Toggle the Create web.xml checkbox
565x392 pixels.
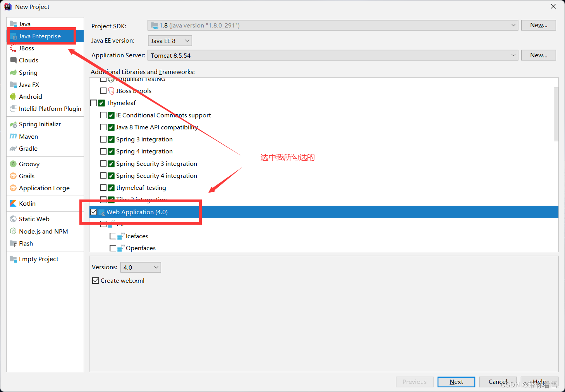96,280
